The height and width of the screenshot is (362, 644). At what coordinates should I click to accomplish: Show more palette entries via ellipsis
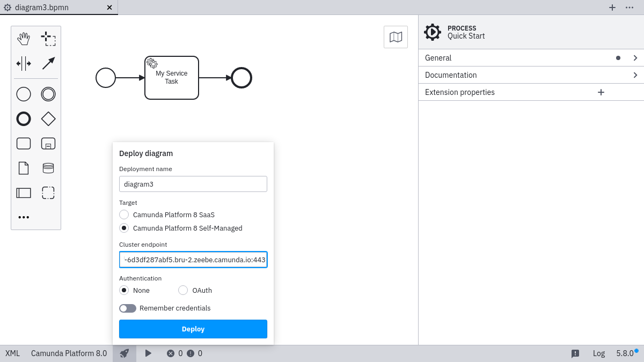[x=24, y=217]
